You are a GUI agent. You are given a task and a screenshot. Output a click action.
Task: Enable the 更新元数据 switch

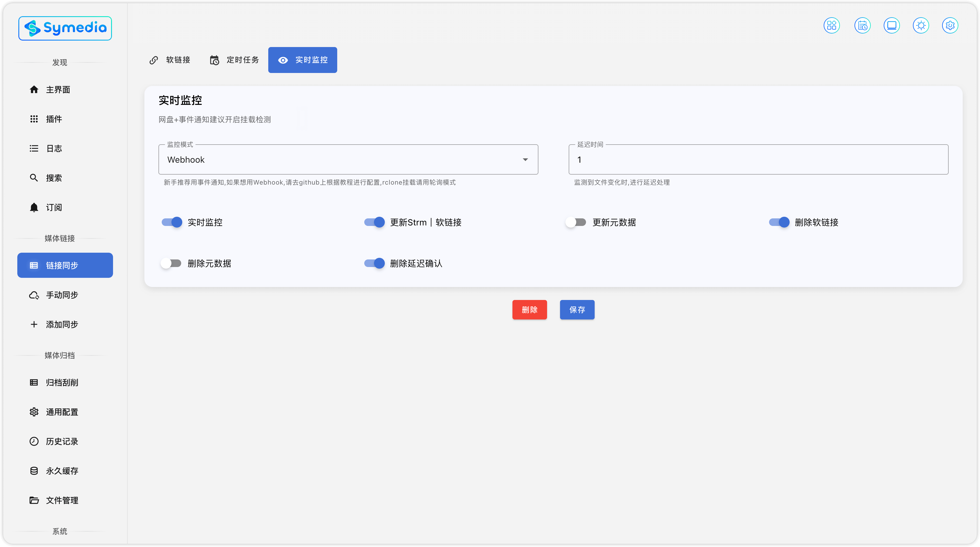[576, 222]
